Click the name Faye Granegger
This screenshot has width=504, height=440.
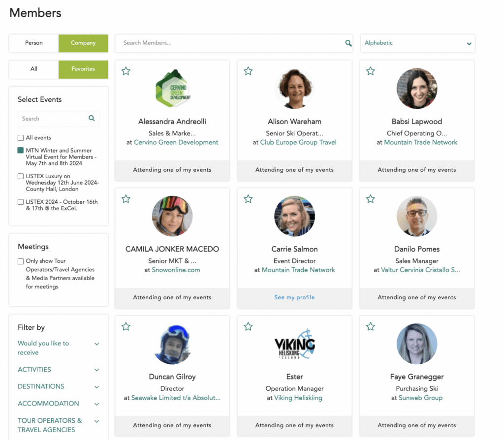[x=417, y=377]
